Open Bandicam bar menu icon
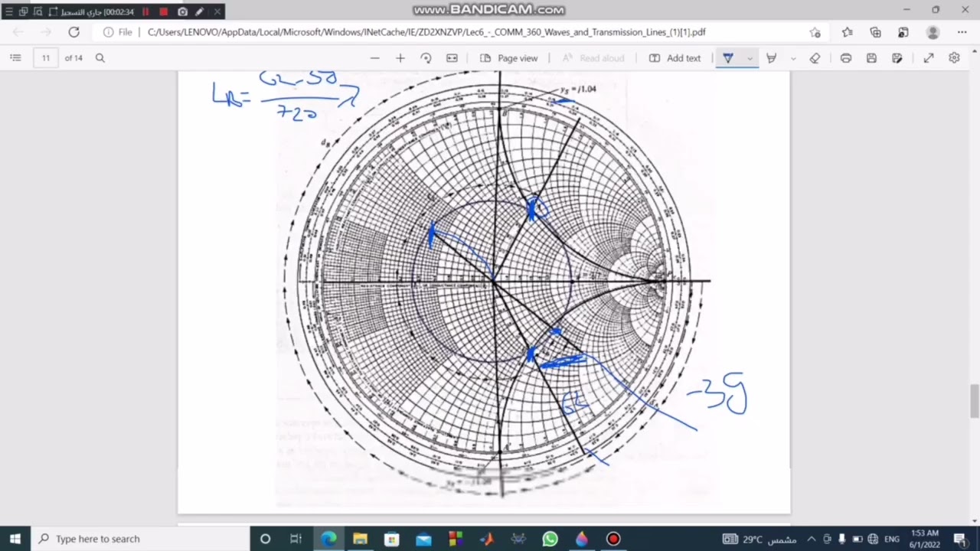The image size is (980, 551). 8,11
